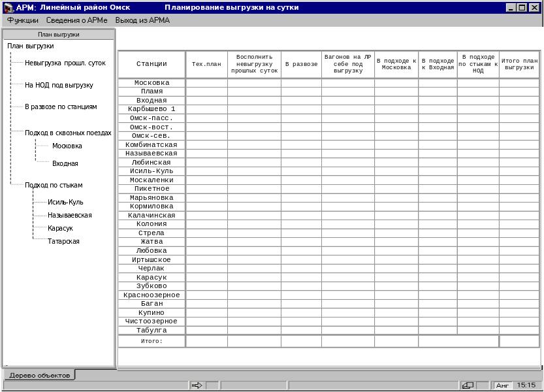Select Называевская in the tree
This screenshot has height=392, width=544.
[x=70, y=215]
